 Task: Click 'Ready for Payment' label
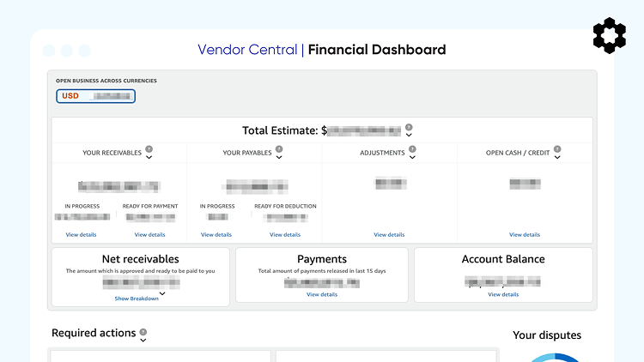[x=150, y=206]
